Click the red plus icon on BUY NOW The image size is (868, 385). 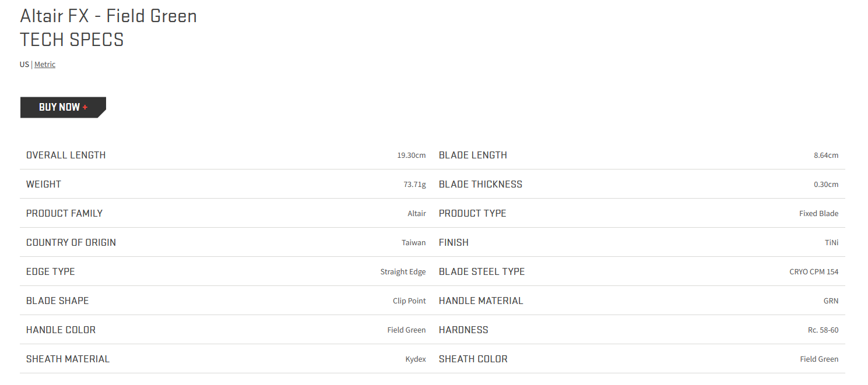[85, 107]
